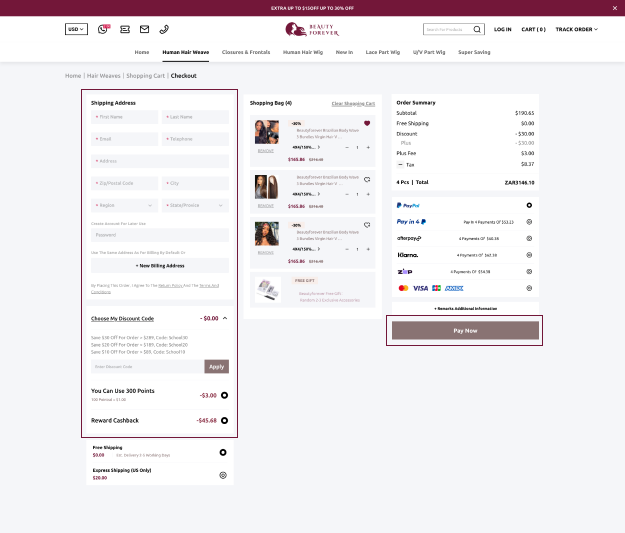Click the Beauty Forever logo

(x=312, y=30)
